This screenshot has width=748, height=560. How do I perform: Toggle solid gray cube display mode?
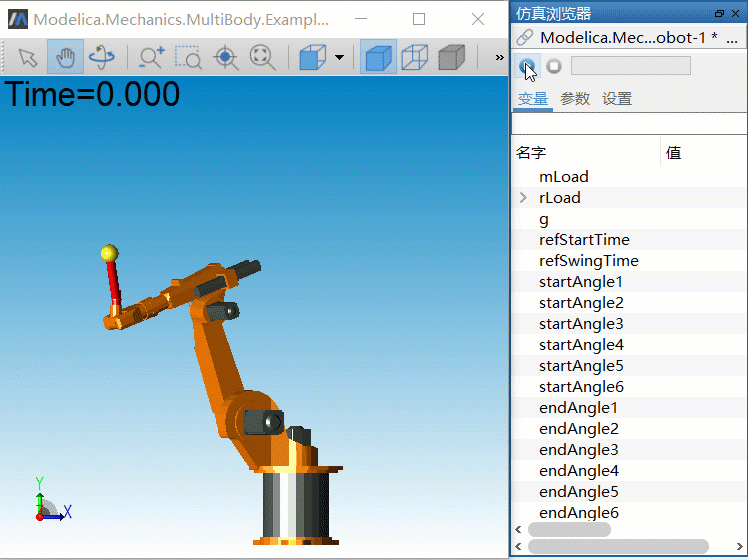point(451,58)
